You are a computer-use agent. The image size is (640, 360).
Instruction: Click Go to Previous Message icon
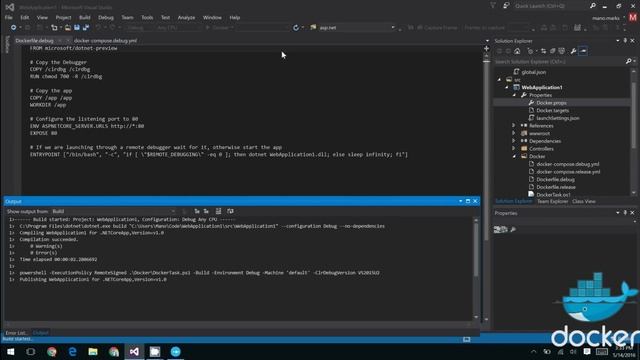click(x=197, y=211)
